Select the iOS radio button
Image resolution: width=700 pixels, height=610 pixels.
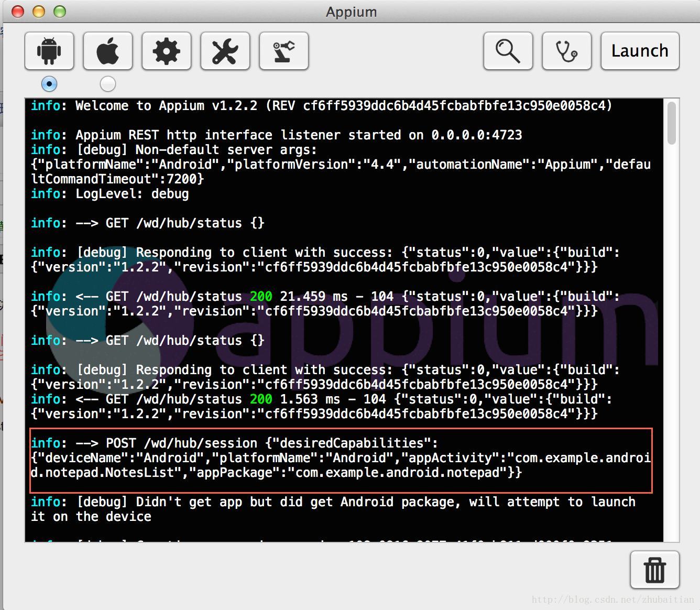108,84
